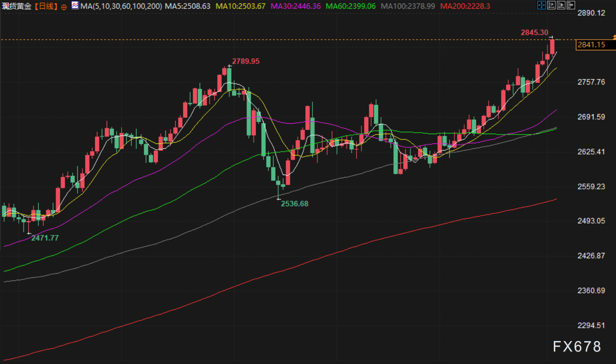Click the current price tag 2841.15

tap(591, 45)
